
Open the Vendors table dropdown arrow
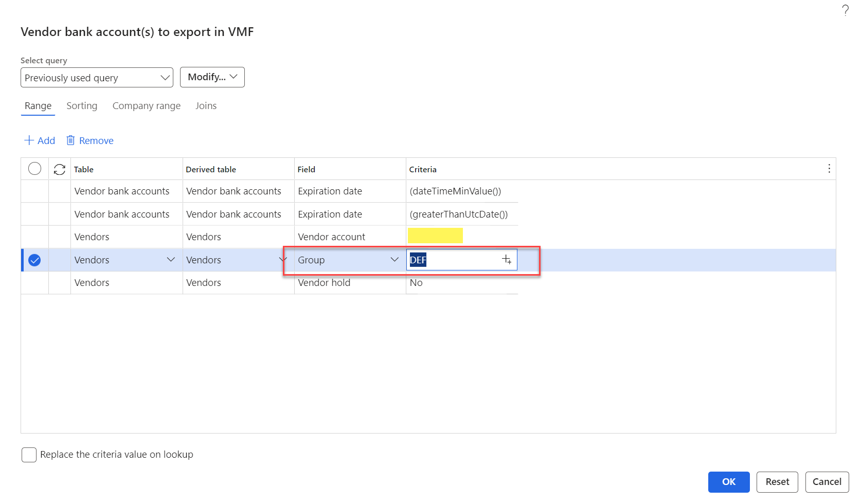(x=171, y=260)
